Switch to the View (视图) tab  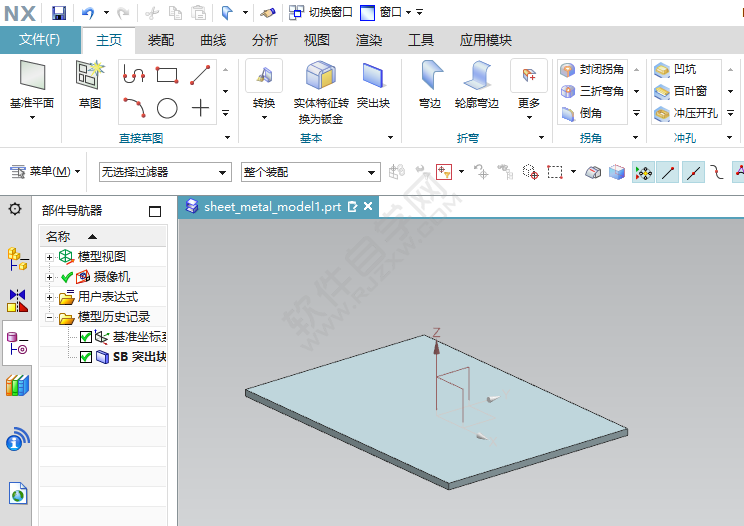pos(316,40)
